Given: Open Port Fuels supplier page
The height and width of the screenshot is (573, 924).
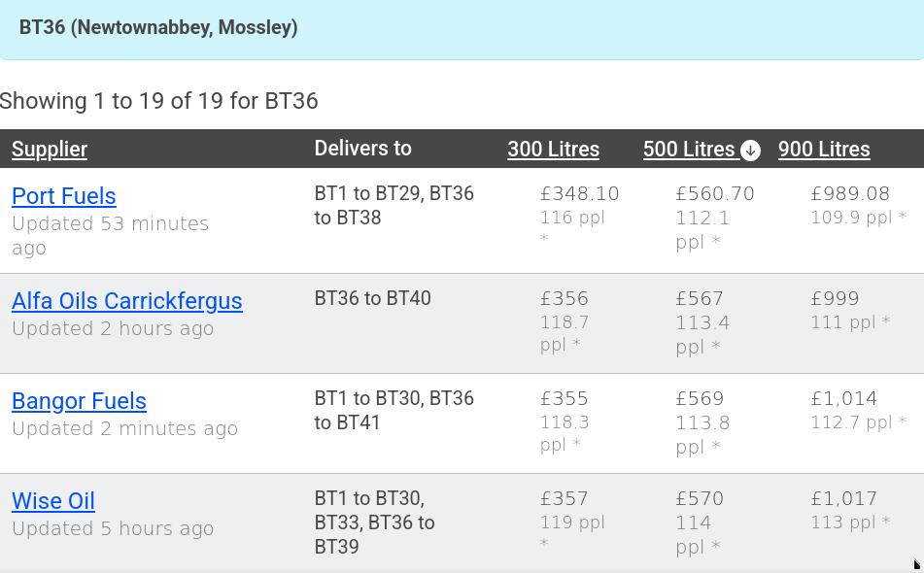Looking at the screenshot, I should 64,196.
